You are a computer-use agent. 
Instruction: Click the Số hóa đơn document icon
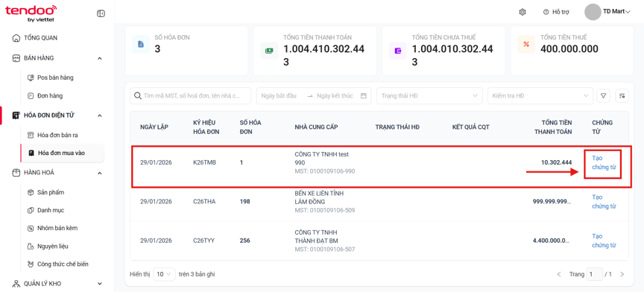(140, 45)
